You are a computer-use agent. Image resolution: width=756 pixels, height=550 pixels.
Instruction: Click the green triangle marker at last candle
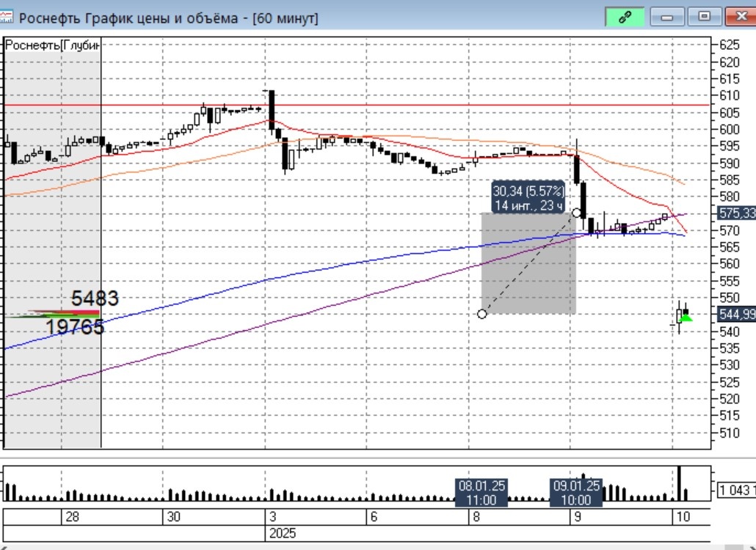pos(686,318)
